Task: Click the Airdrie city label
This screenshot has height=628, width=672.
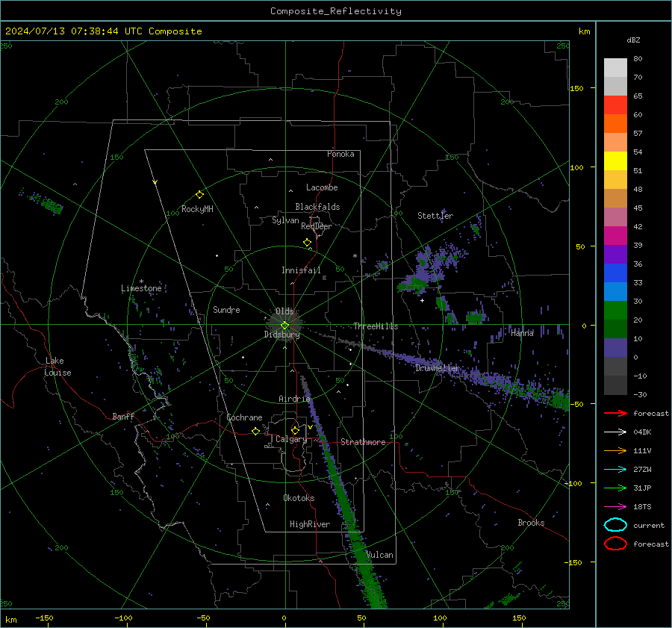Action: [x=294, y=399]
